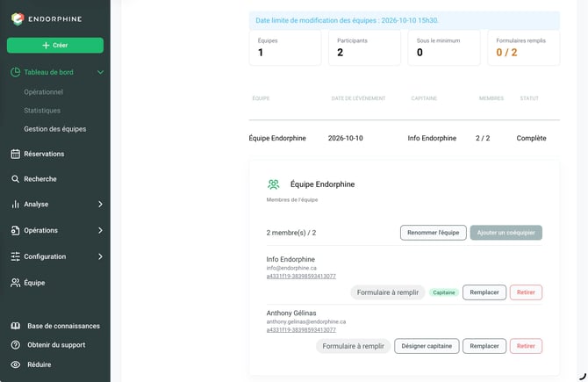Click the Équipes count card
Image resolution: width=588 pixels, height=382 pixels.
[285, 47]
